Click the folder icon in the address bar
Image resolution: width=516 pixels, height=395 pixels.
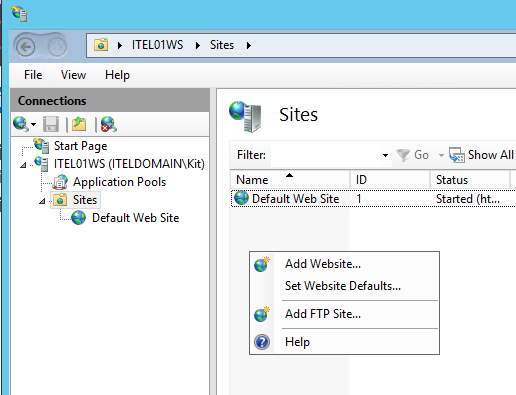pos(101,45)
